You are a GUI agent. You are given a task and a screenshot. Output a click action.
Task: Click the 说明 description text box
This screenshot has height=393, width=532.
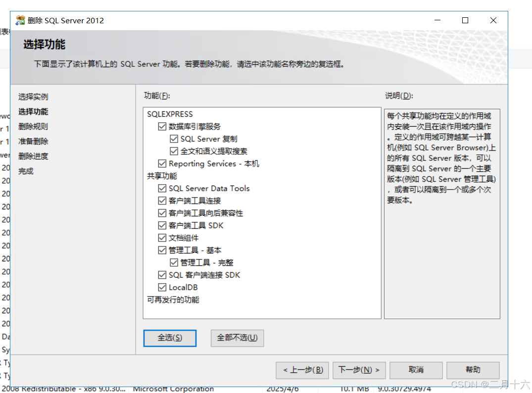pos(442,214)
